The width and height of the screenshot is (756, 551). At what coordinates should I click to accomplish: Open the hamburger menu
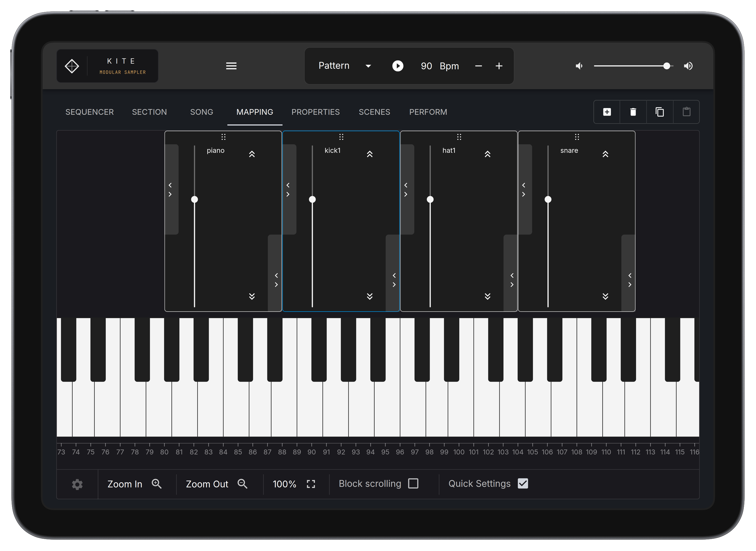(x=231, y=66)
